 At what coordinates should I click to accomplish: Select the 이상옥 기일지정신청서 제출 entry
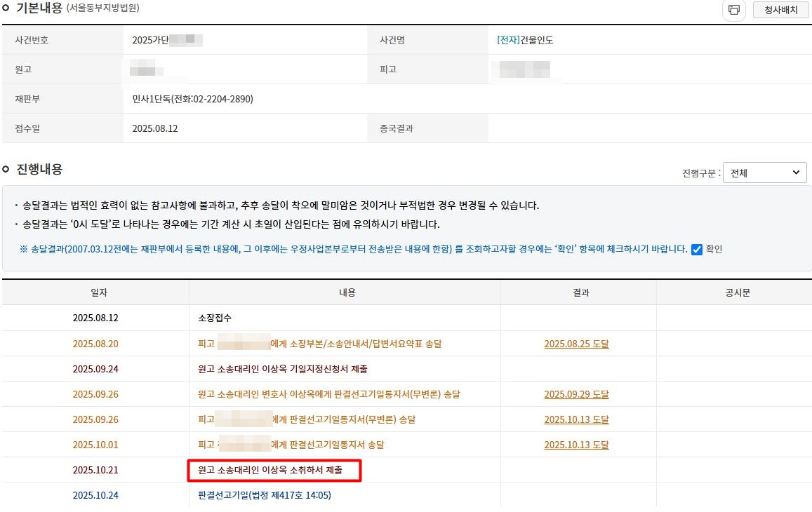pos(282,369)
